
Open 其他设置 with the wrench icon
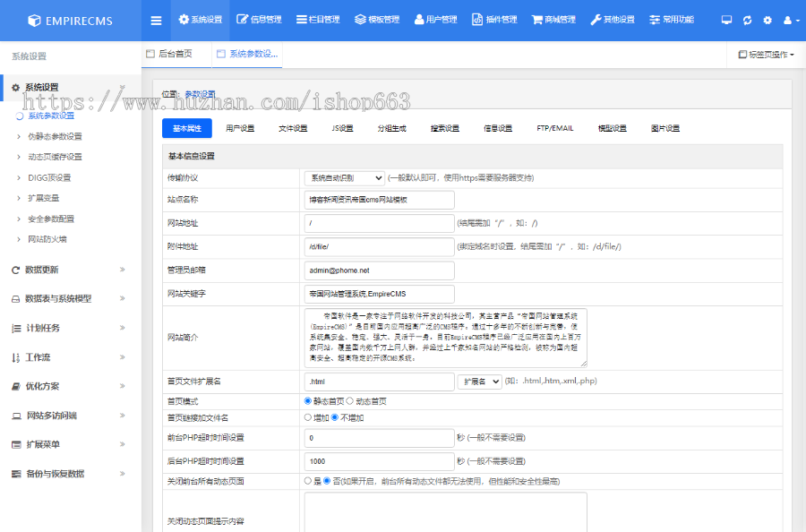pyautogui.click(x=612, y=20)
